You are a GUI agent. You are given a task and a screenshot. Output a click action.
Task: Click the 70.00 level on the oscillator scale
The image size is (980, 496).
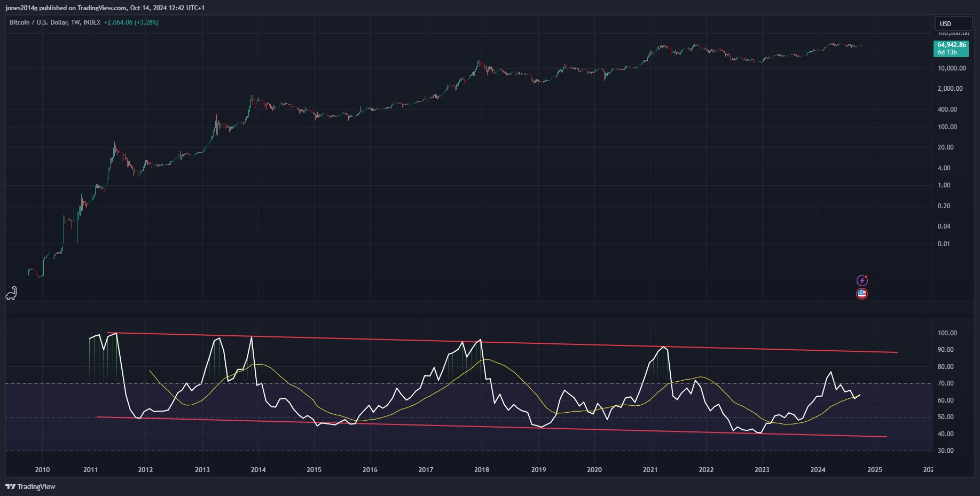(947, 383)
